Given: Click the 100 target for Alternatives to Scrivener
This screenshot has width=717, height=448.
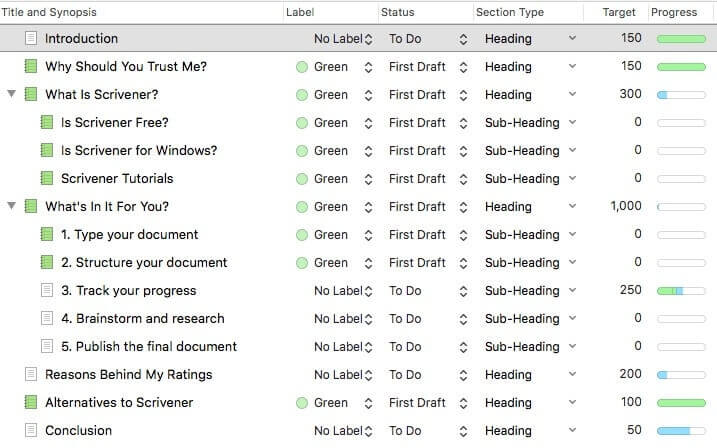Looking at the screenshot, I should [x=631, y=402].
